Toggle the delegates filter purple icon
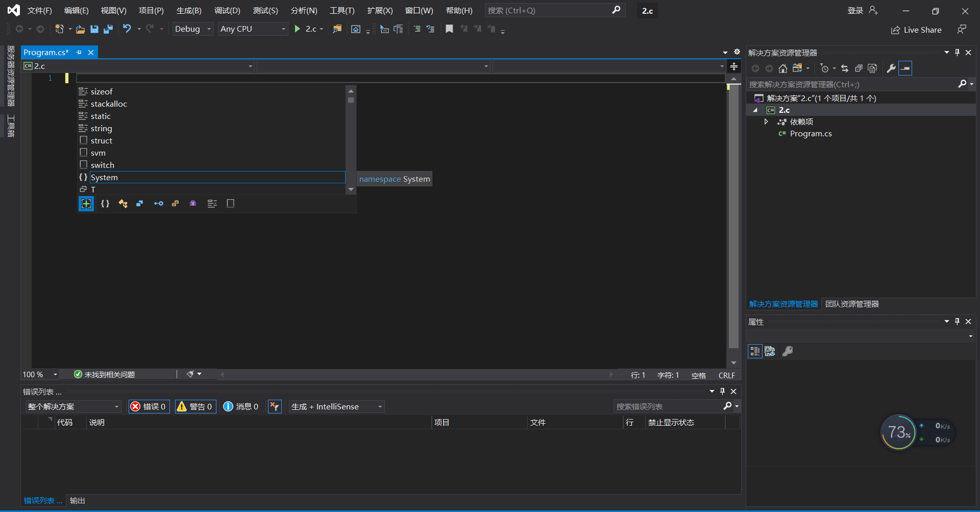Image resolution: width=980 pixels, height=512 pixels. pos(193,204)
